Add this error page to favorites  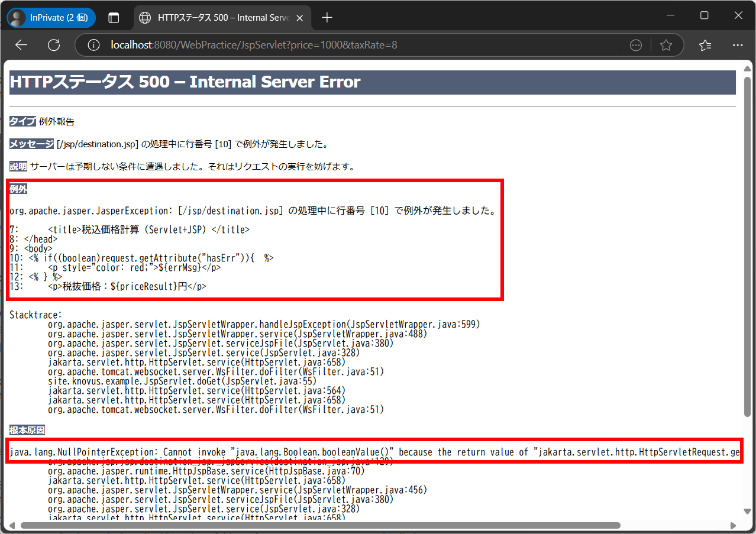(x=666, y=45)
